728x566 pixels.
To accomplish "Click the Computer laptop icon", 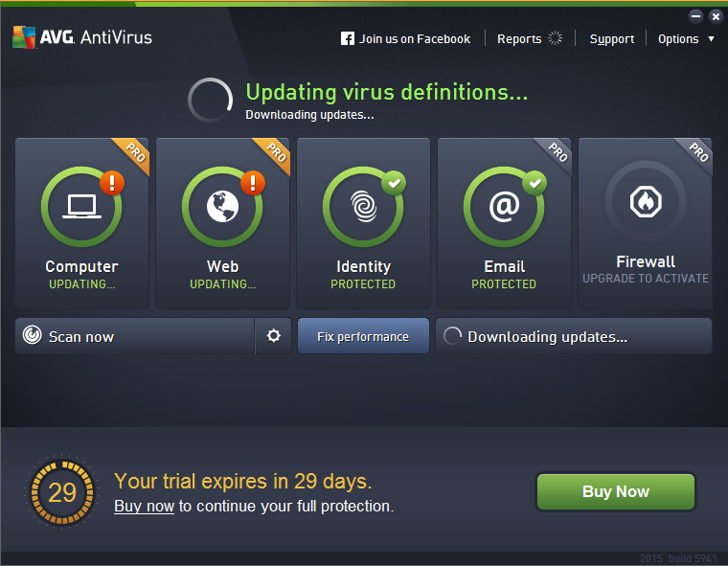I will coord(81,207).
